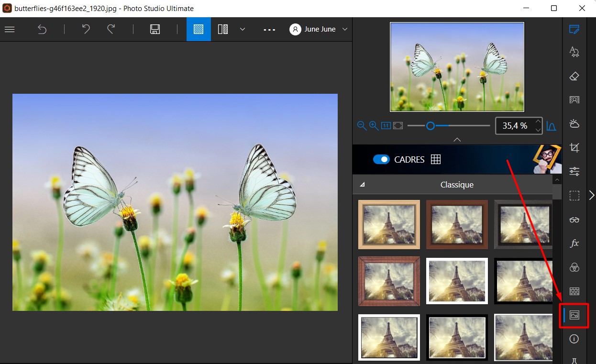Open the color circles tool in sidebar

[x=574, y=267]
